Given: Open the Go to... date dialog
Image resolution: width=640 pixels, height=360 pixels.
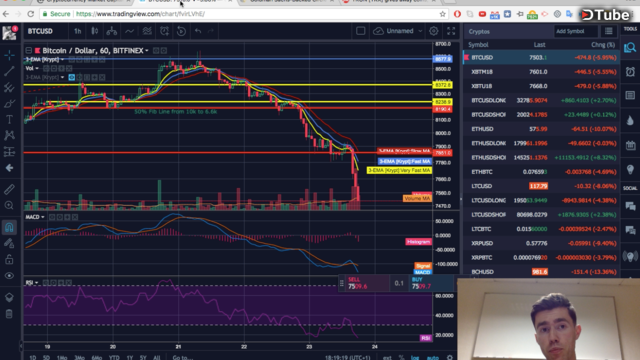Looking at the screenshot, I should point(182,358).
